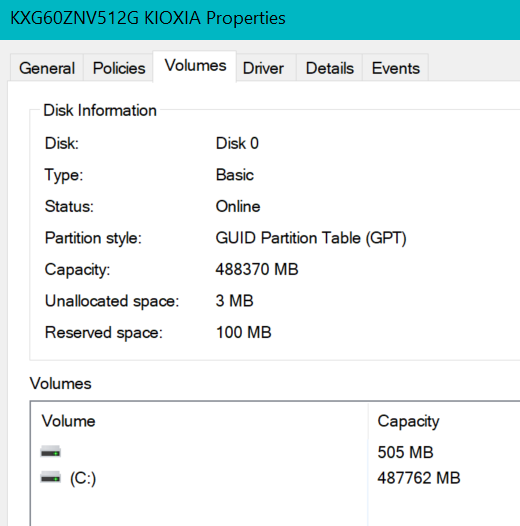The image size is (520, 526).
Task: Switch to the General tab
Action: [47, 68]
